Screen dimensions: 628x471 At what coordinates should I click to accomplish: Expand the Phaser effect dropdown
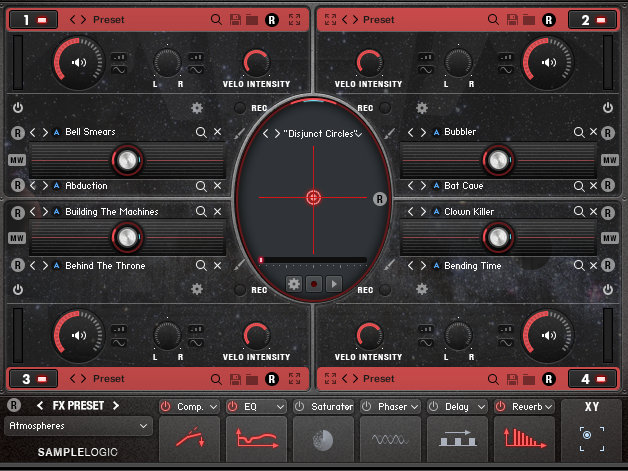tap(415, 407)
